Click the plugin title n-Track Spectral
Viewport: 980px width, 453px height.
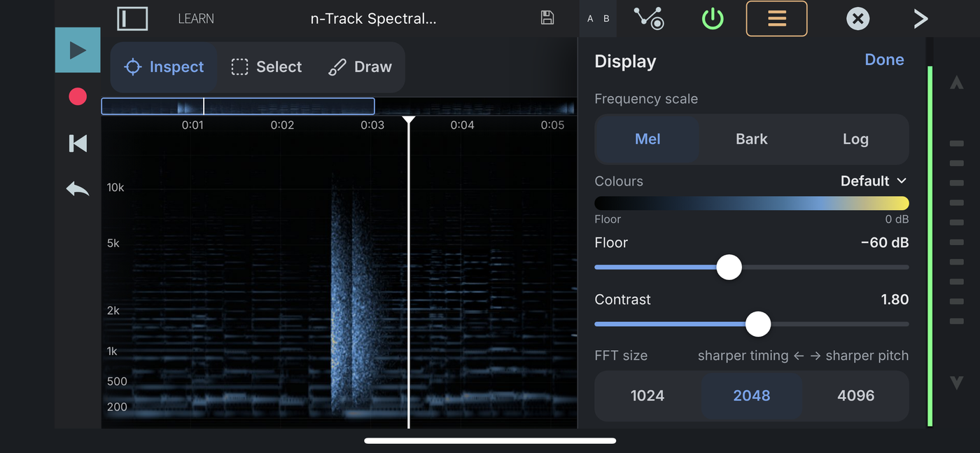[x=373, y=19]
